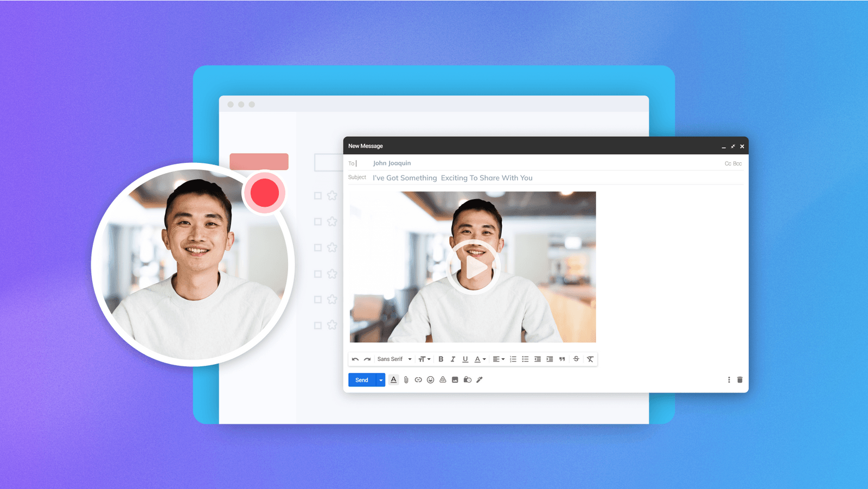Screen dimensions: 868x489
Task: Underline the selected text
Action: [x=465, y=359]
